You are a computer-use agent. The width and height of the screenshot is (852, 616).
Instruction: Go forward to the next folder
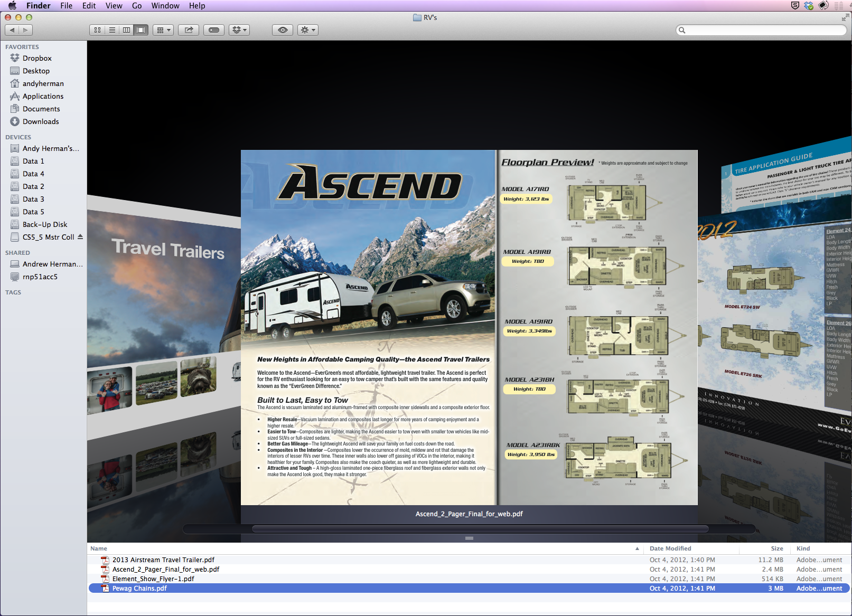(x=25, y=30)
